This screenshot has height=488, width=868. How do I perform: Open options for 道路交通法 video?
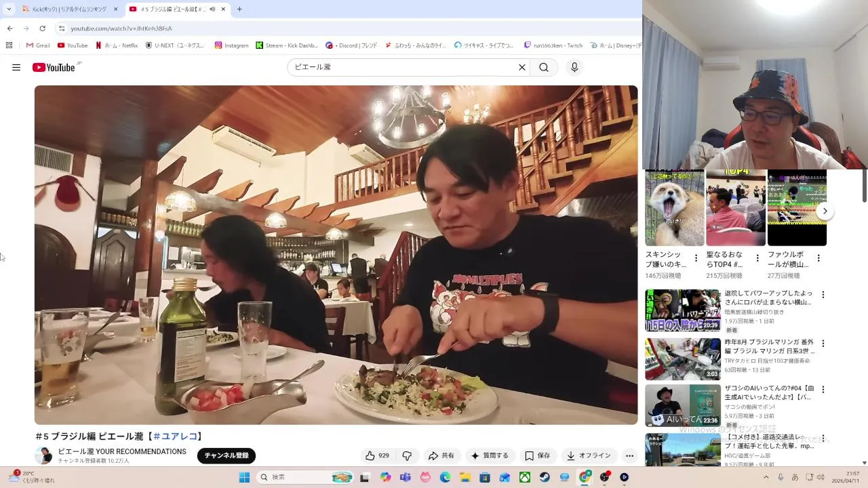(823, 438)
